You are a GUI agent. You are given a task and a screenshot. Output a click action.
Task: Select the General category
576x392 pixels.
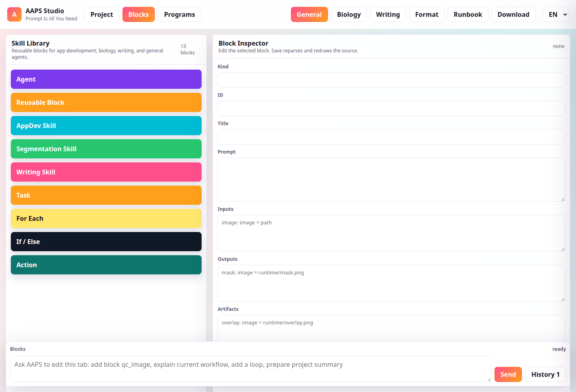tap(309, 14)
